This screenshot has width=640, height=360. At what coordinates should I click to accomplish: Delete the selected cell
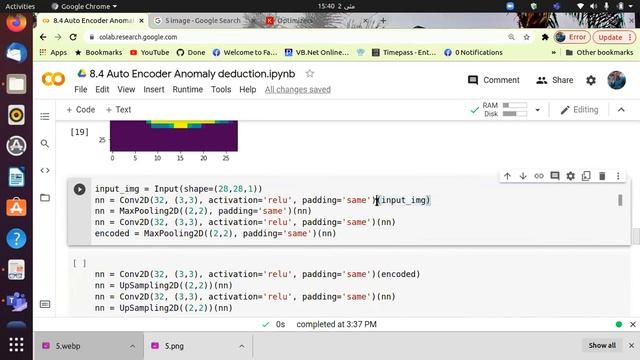602,176
